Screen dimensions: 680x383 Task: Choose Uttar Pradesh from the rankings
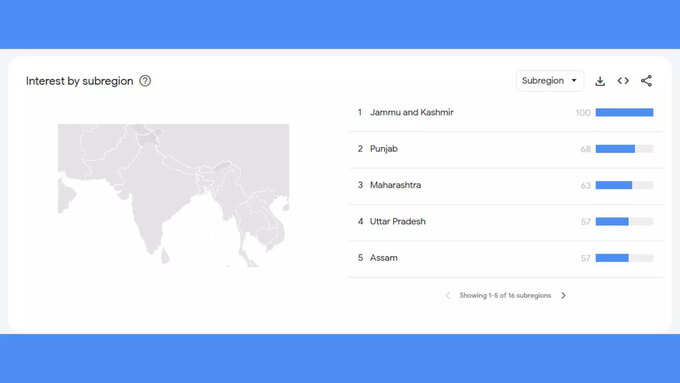click(x=506, y=222)
